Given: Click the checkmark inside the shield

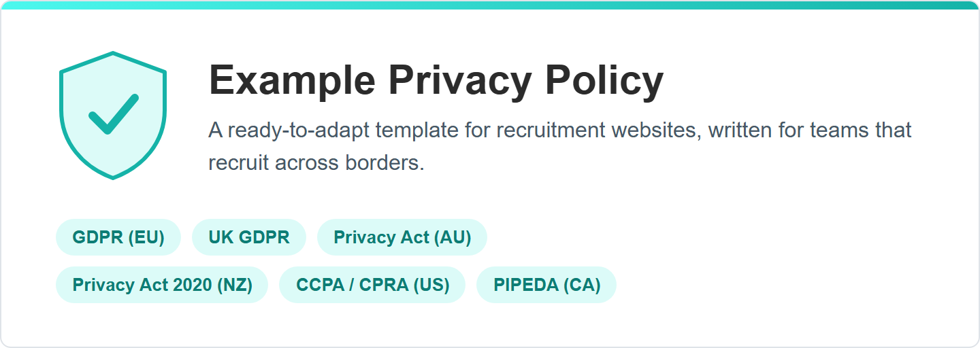Looking at the screenshot, I should [113, 114].
